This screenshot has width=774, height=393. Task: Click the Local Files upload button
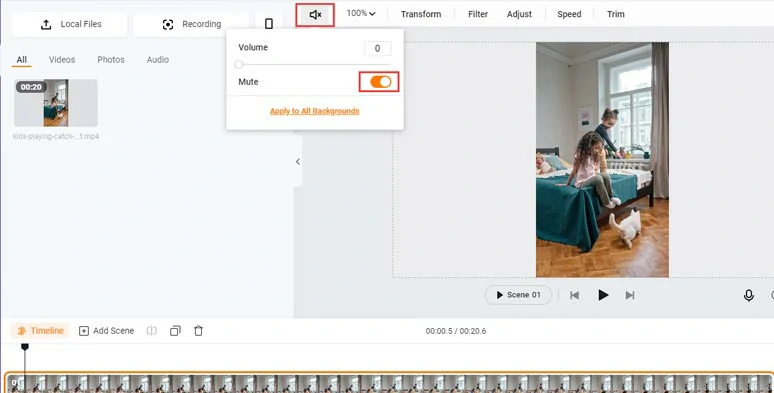[70, 24]
